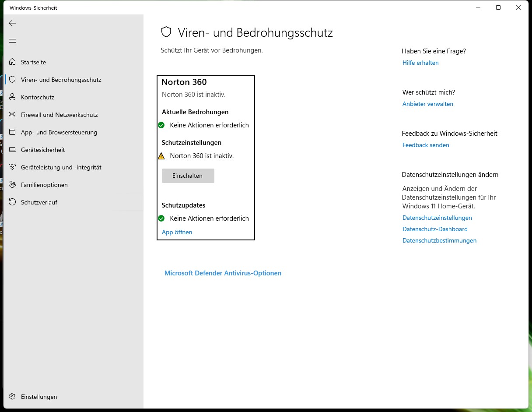The height and width of the screenshot is (412, 532).
Task: Click the shield icon in sidebar
Action: point(12,80)
